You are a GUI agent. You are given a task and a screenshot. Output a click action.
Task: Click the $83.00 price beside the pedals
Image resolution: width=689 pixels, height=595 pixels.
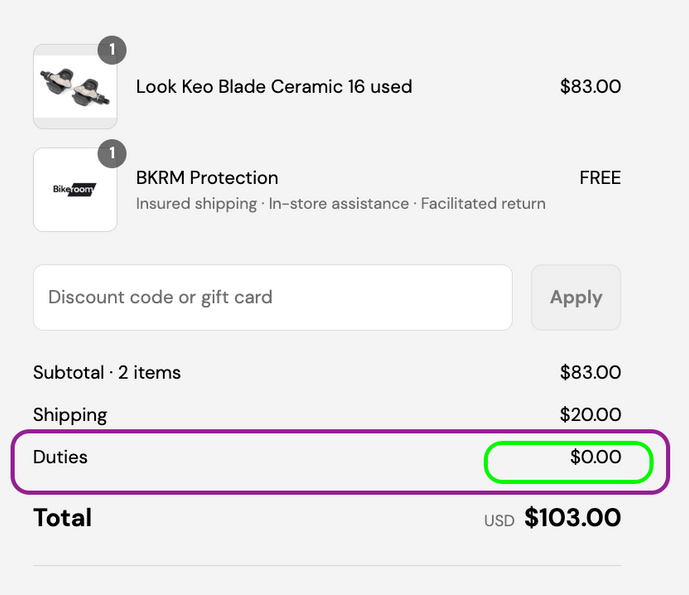[x=590, y=86]
